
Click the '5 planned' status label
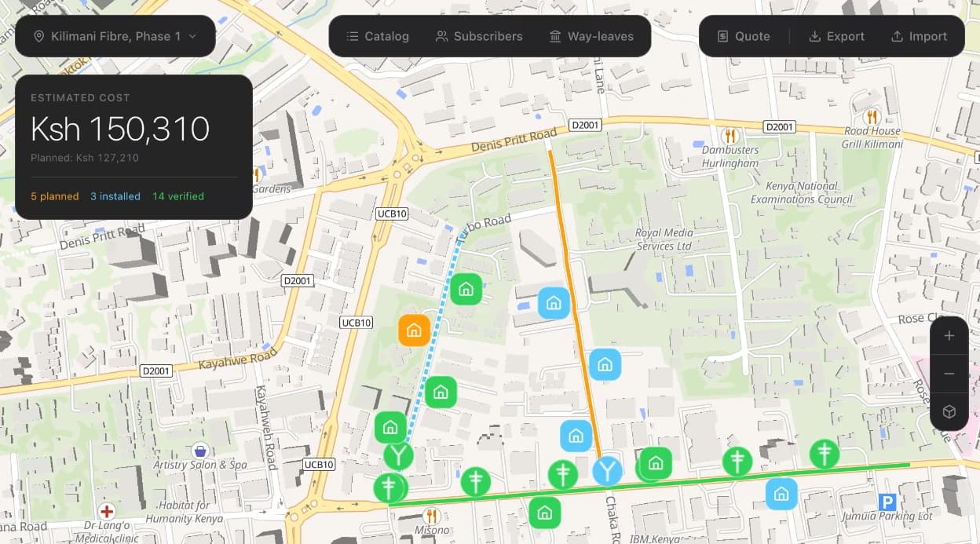55,196
